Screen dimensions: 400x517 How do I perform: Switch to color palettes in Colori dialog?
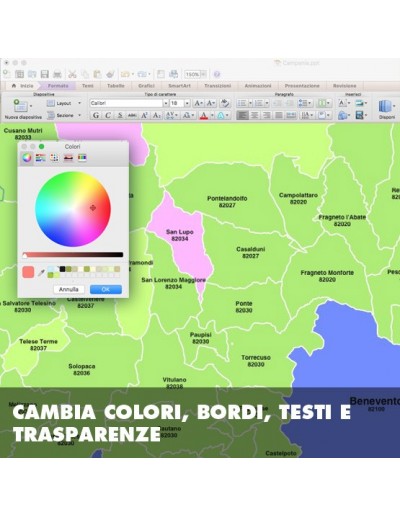(55, 158)
